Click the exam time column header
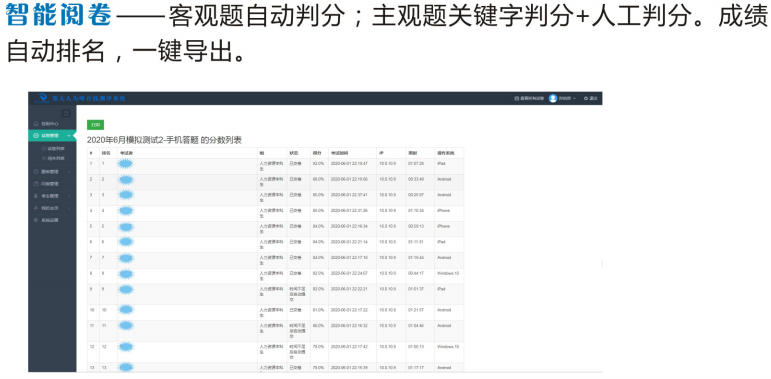 339,153
